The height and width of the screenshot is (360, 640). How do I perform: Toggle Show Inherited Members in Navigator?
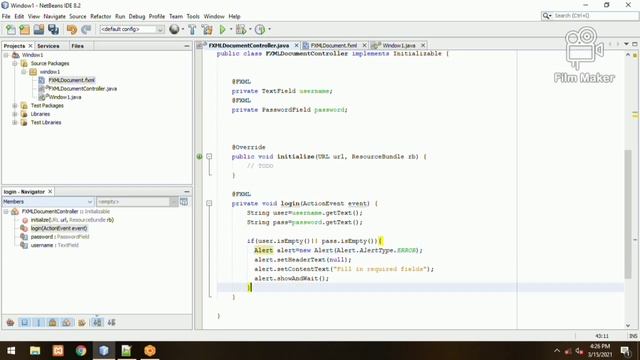pyautogui.click(x=10, y=322)
